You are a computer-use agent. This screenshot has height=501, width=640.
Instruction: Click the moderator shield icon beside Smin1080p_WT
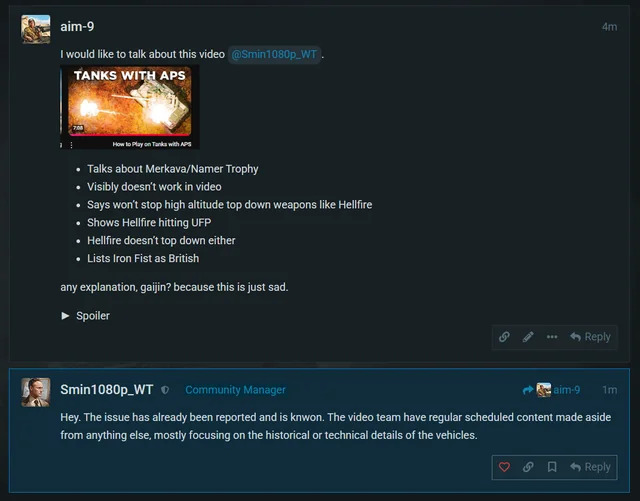pyautogui.click(x=165, y=390)
